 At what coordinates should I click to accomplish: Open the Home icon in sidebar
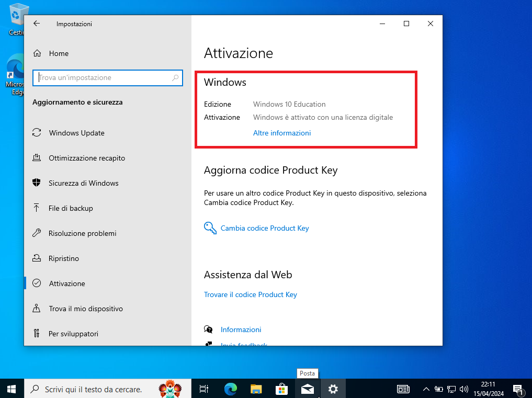pyautogui.click(x=37, y=53)
